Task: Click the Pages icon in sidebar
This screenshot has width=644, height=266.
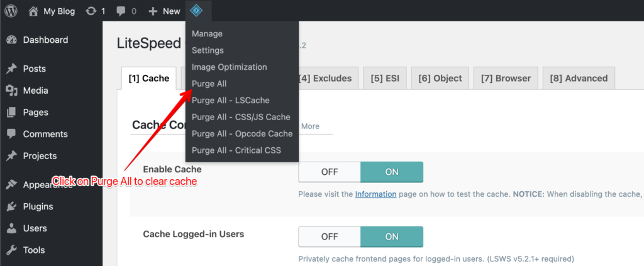Action: 11,112
